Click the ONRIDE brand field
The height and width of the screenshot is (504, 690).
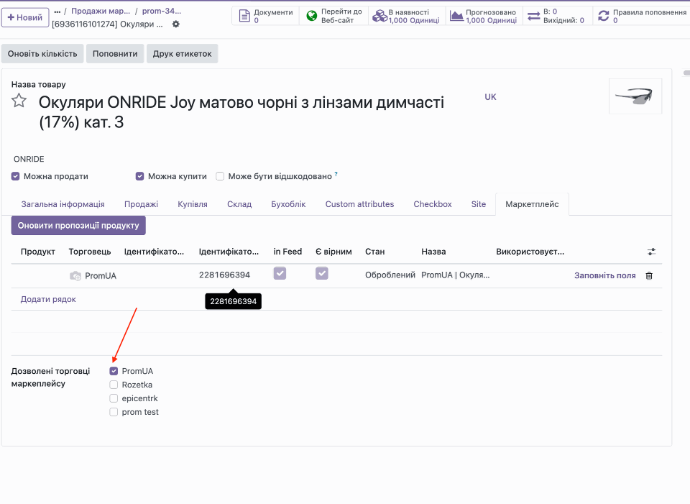coord(29,159)
